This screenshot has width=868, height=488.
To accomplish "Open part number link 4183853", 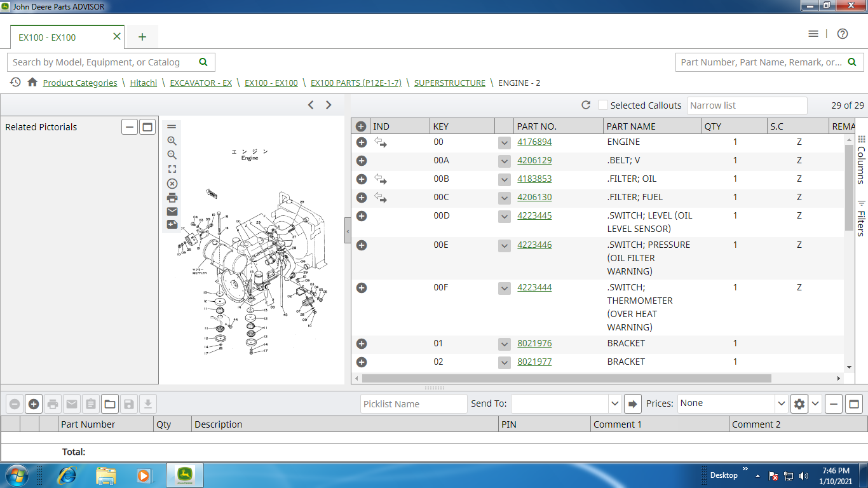I will (x=534, y=179).
